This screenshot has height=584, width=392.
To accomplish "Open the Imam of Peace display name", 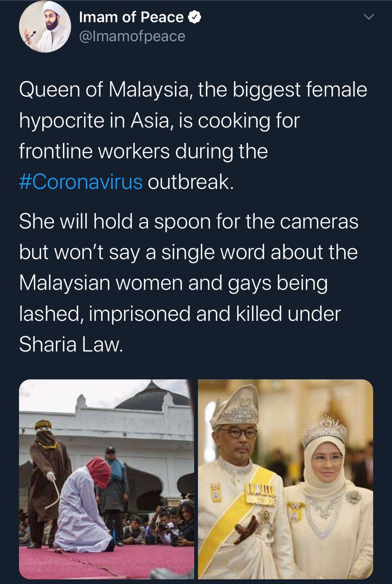I will (131, 17).
